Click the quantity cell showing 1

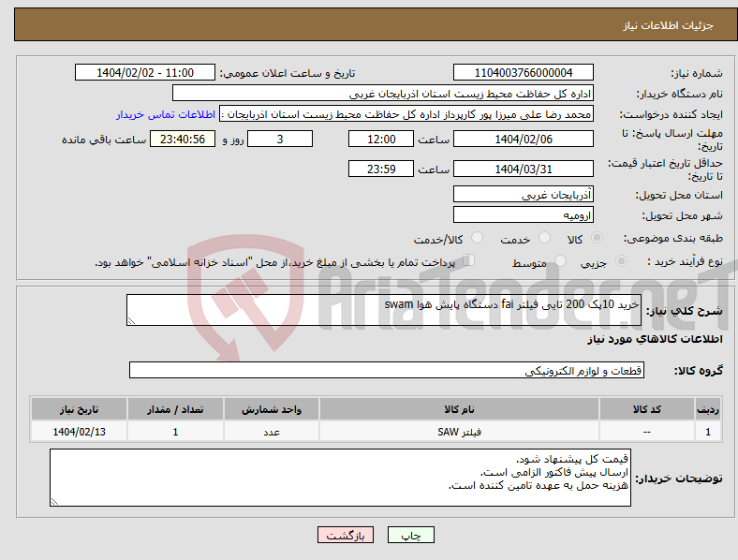(175, 432)
